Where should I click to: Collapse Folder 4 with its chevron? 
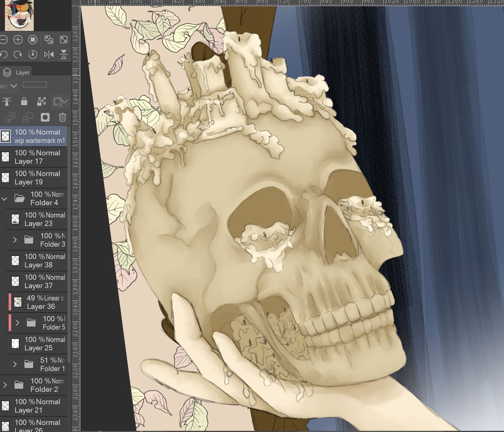click(x=5, y=198)
